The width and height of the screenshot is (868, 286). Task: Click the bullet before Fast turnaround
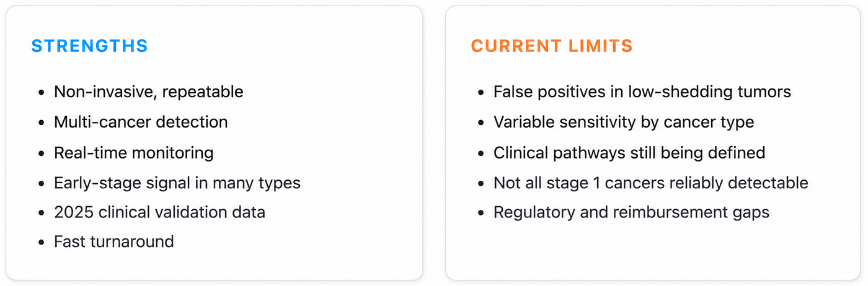41,242
